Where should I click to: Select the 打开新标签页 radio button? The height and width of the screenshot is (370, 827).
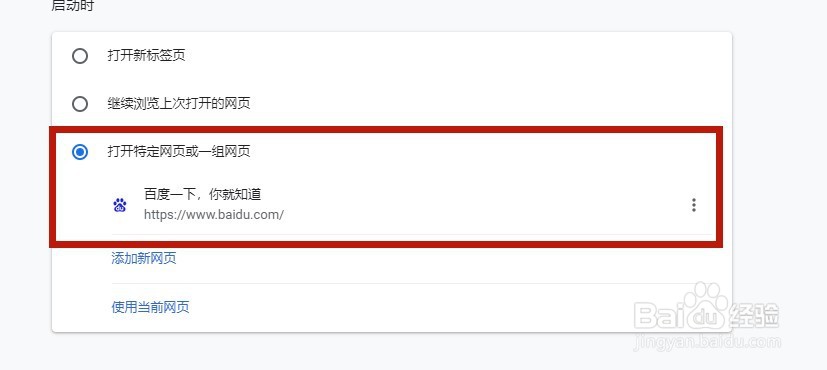[80, 56]
